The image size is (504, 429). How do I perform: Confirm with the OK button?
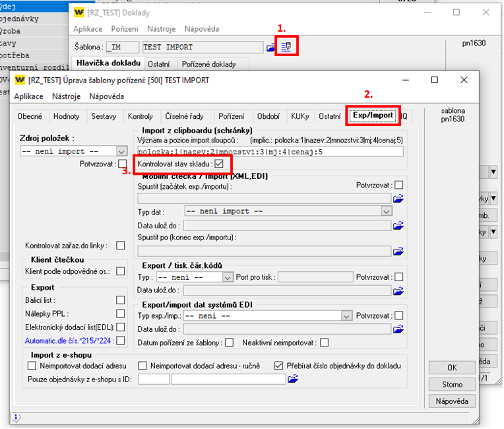(452, 368)
